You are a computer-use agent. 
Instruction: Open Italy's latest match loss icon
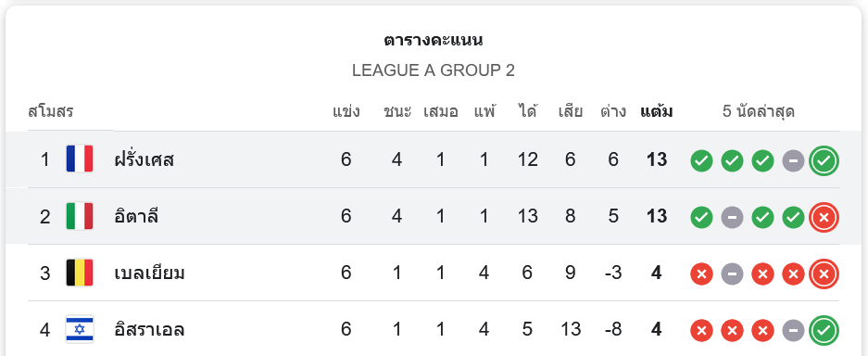coord(824,217)
